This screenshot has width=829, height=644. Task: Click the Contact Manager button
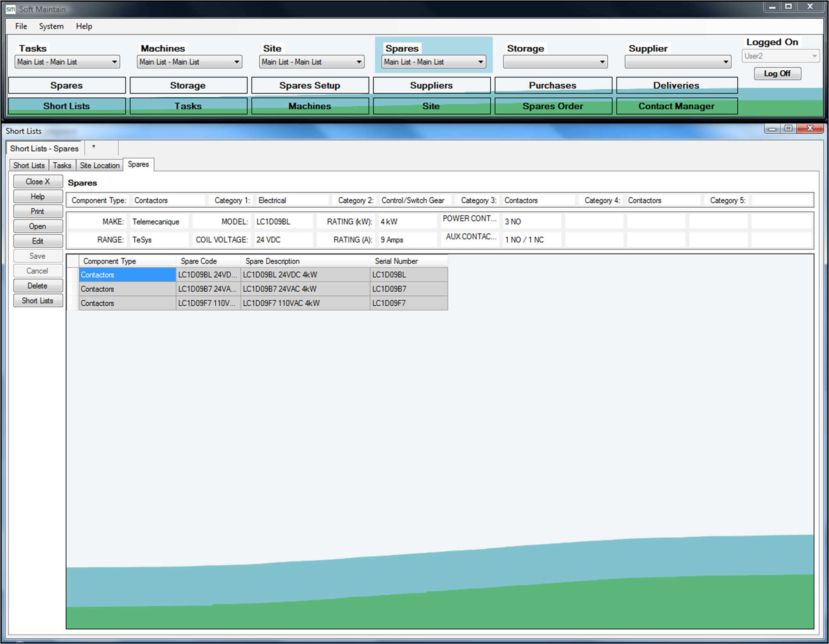(x=677, y=106)
